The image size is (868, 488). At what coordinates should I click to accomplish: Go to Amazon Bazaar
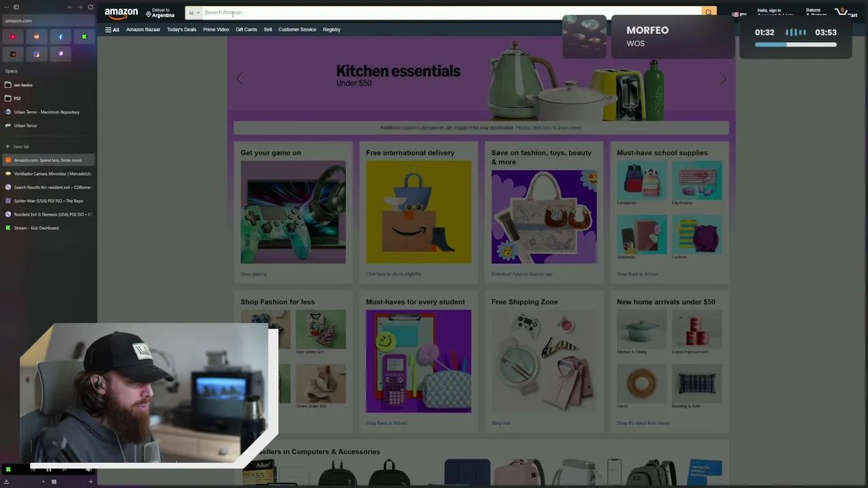click(x=143, y=30)
